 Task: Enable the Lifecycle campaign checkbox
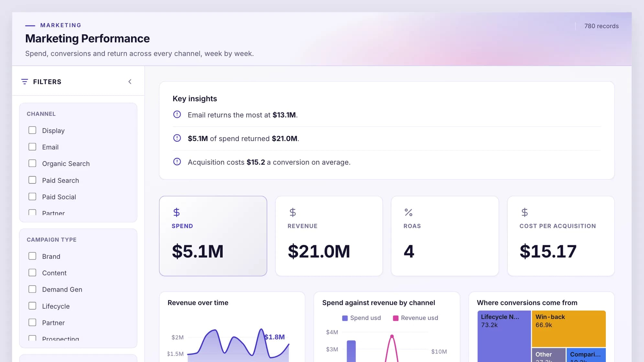pos(32,306)
